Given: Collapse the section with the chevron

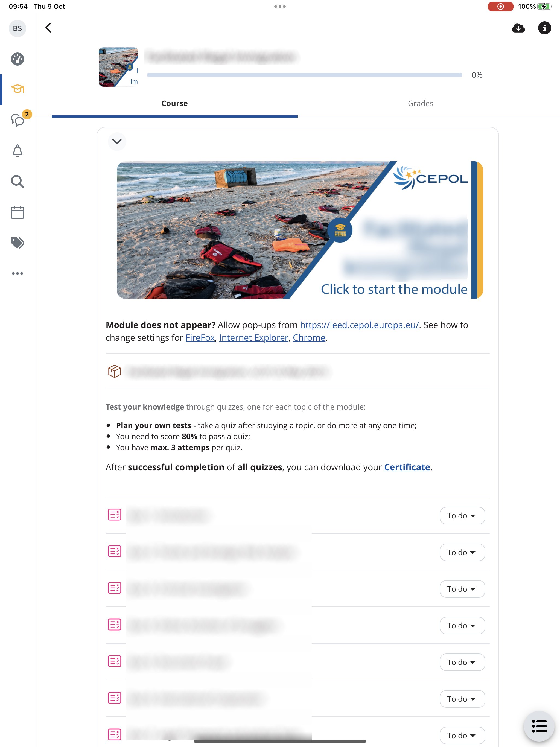Looking at the screenshot, I should pos(117,141).
